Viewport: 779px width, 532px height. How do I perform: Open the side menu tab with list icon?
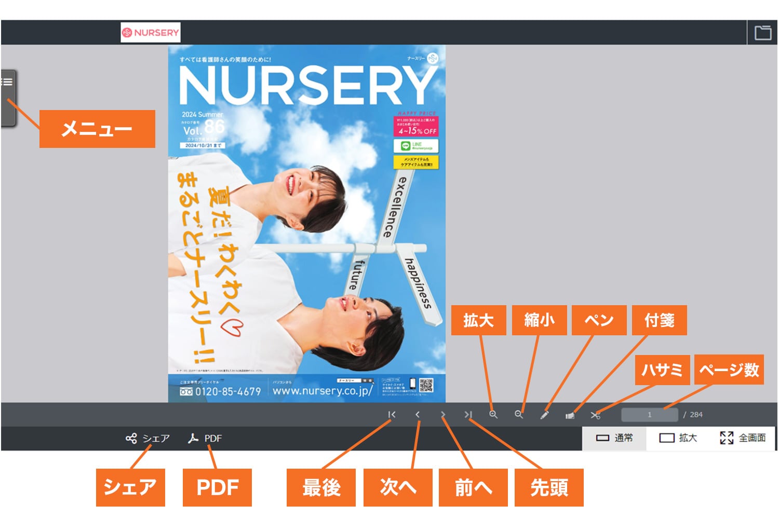click(8, 98)
